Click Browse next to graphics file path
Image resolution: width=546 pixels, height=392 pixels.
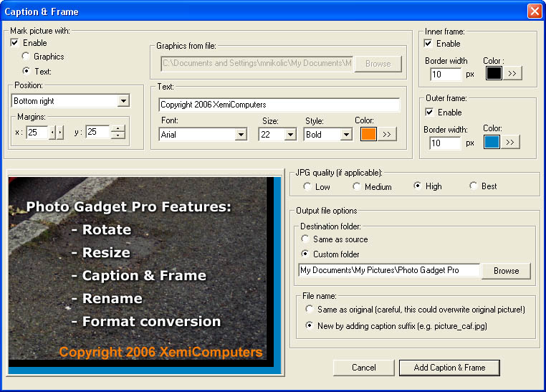[378, 64]
